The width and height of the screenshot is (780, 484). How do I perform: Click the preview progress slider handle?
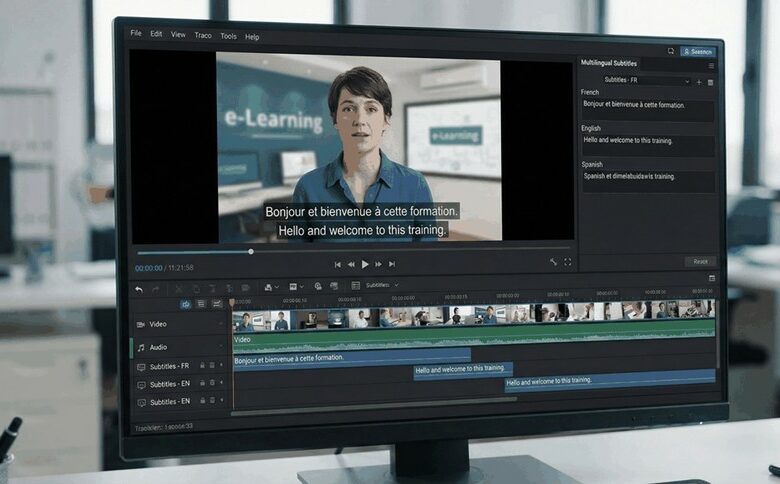point(251,252)
